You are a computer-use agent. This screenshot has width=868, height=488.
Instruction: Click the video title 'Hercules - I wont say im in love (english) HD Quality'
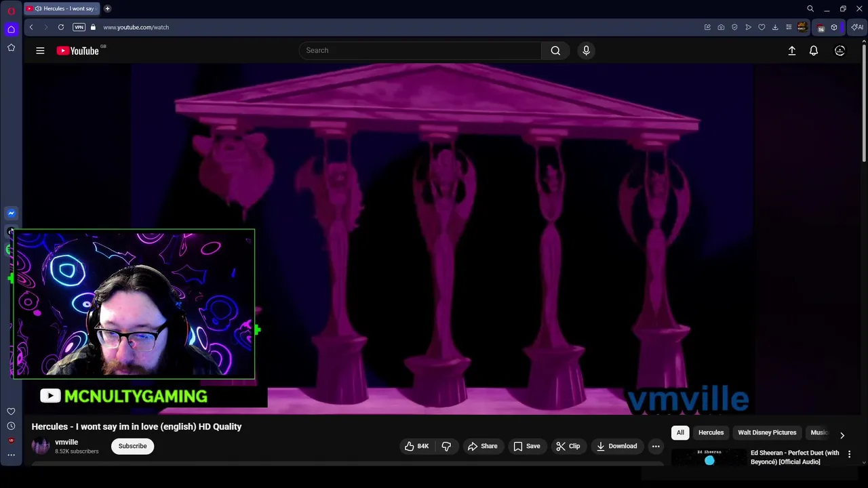[x=136, y=426]
